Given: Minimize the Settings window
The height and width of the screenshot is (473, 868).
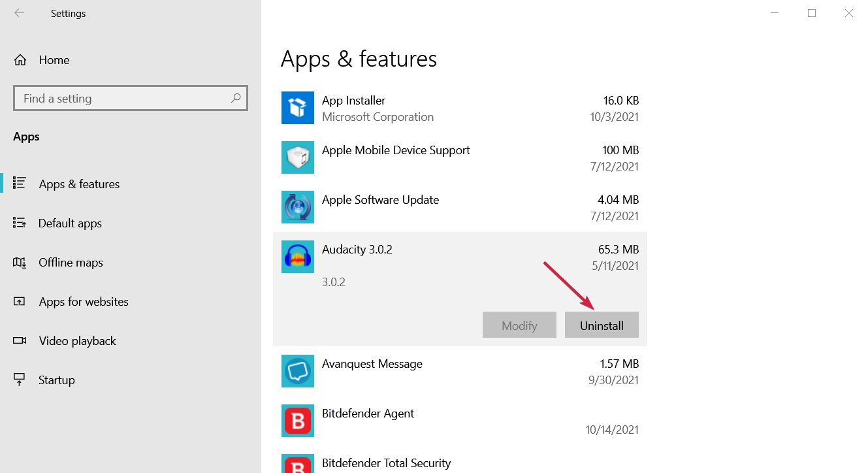Looking at the screenshot, I should [x=775, y=13].
